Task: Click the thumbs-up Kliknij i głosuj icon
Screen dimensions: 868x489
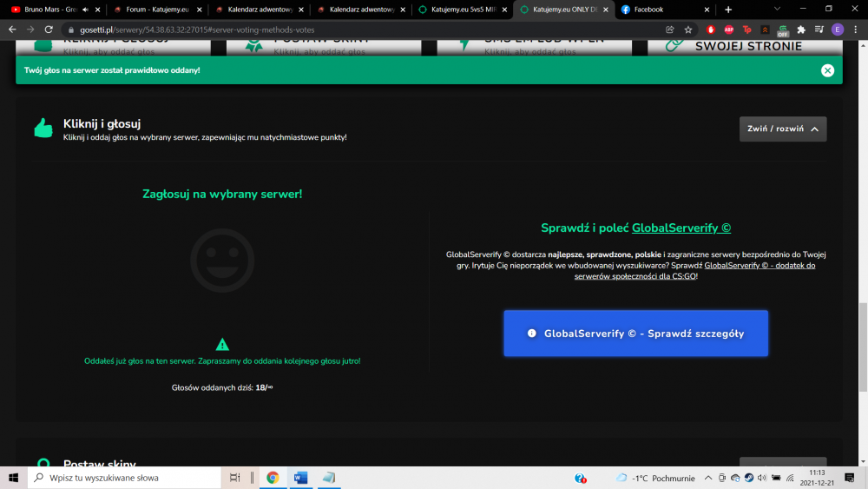Action: point(43,128)
